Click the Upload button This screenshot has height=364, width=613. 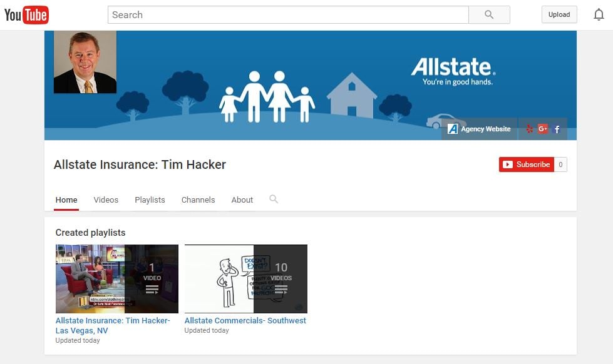click(559, 14)
